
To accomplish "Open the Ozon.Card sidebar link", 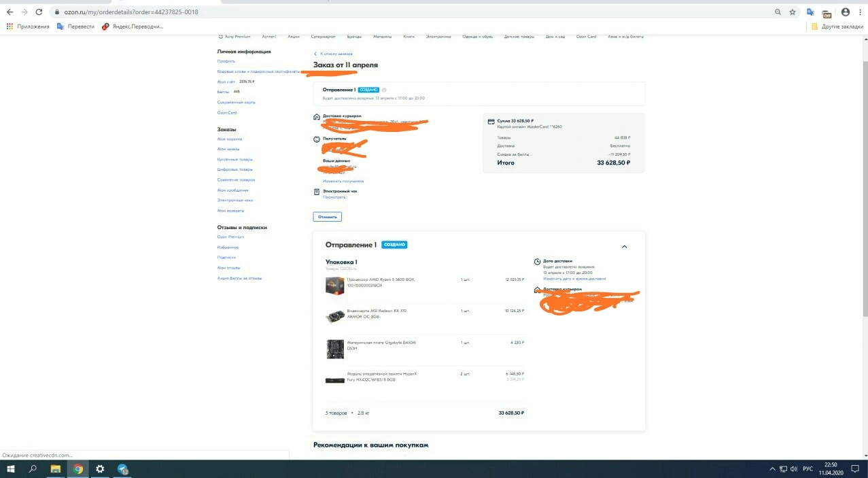I will click(x=227, y=113).
